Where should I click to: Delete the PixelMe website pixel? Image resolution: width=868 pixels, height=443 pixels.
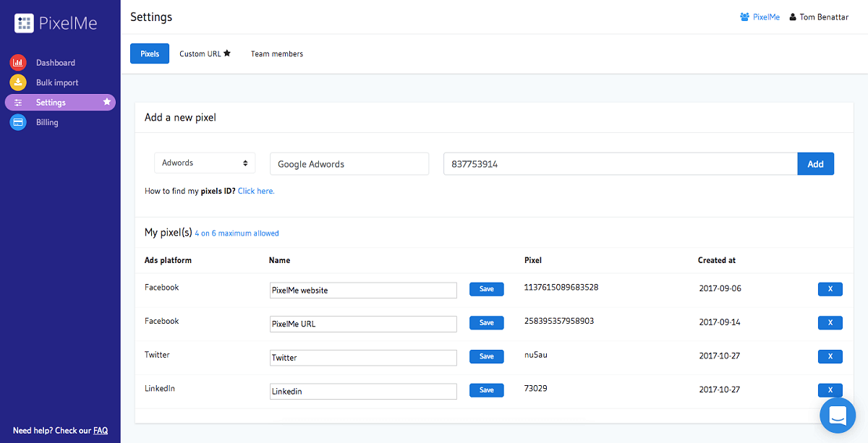(x=830, y=289)
